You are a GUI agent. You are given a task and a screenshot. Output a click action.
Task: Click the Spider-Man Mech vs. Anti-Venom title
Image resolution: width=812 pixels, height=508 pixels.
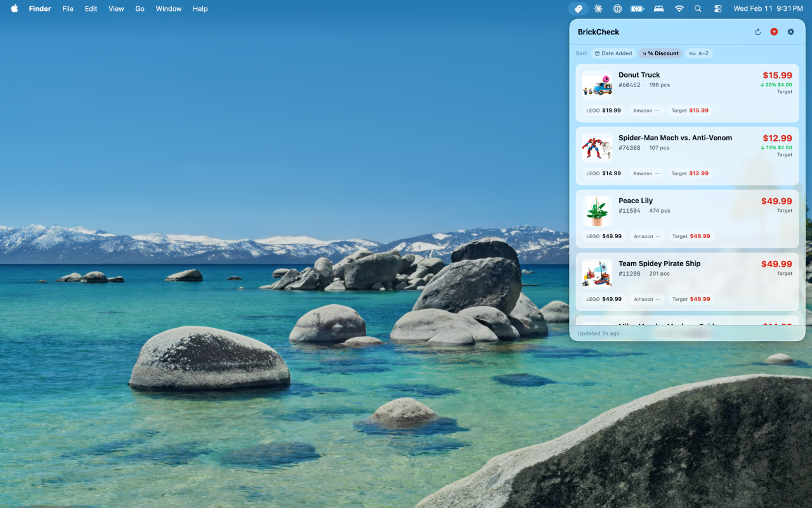click(676, 138)
